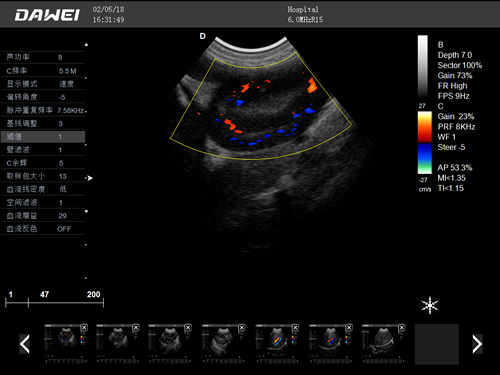Screen dimensions: 500x375
Task: Select the 显示模式 display mode row
Action: tap(43, 84)
